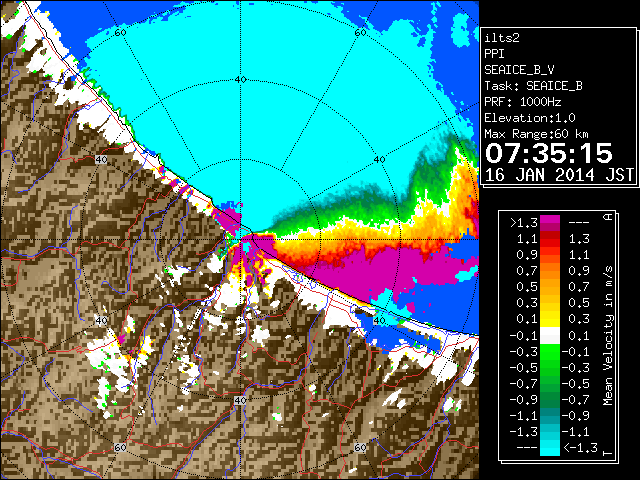Click the '60' range label at upper-left ring
Viewport: 640px width, 480px height.
120,32
